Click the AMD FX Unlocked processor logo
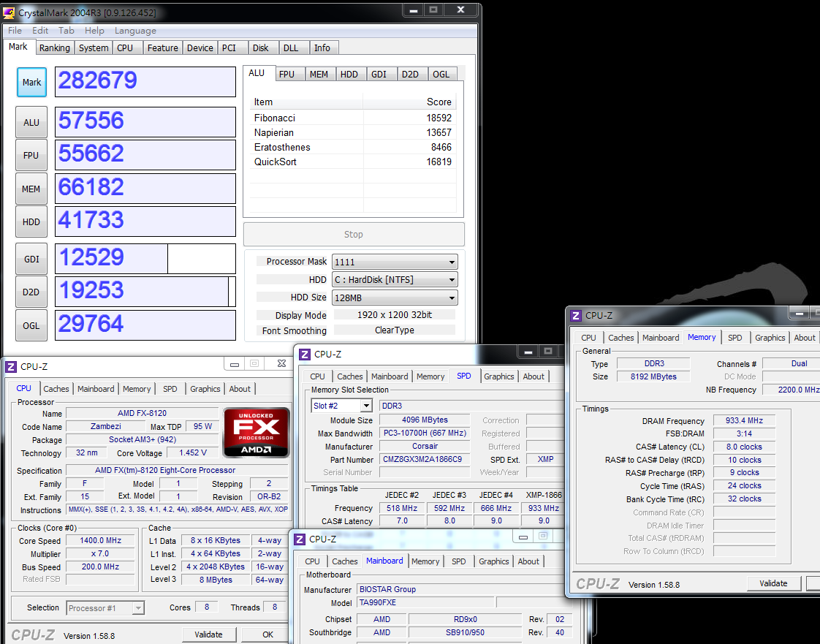Screen dimensions: 820x644 pos(256,433)
